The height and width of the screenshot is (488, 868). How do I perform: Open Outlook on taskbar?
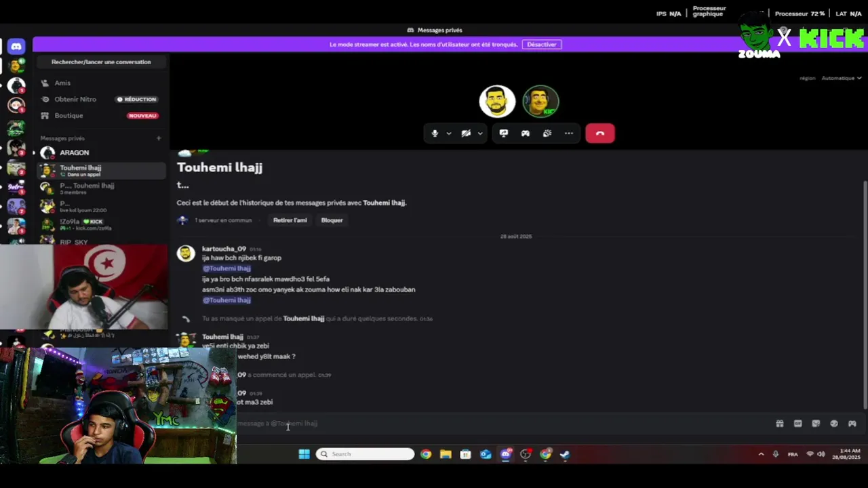[x=486, y=454]
